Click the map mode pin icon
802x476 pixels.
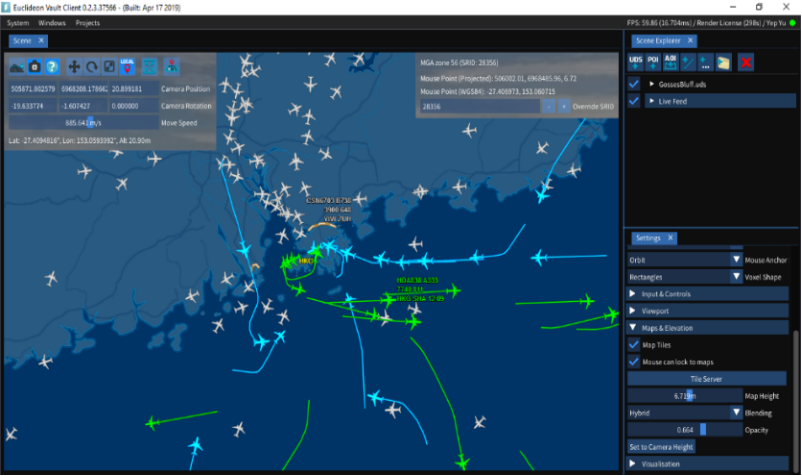172,66
